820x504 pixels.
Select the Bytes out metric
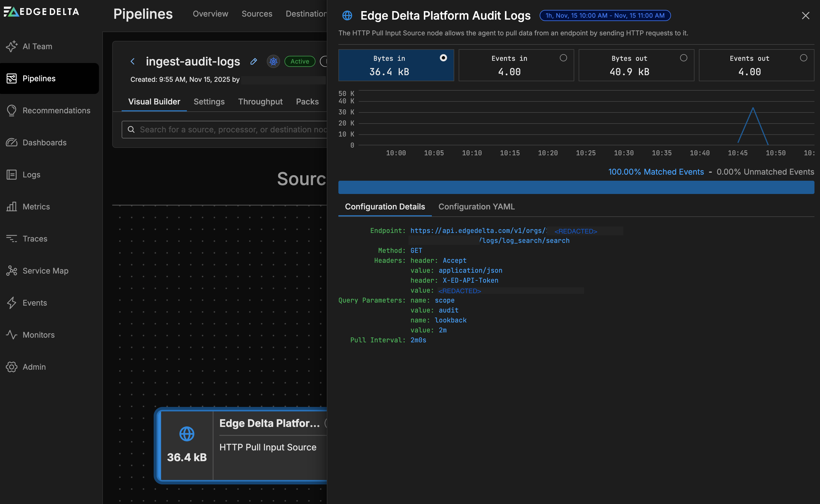(x=636, y=65)
